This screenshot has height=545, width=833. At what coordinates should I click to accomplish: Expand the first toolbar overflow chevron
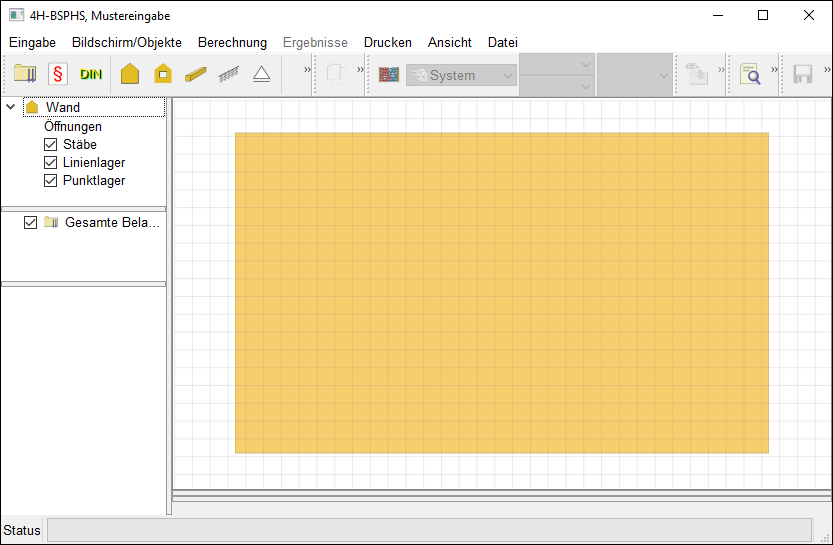(308, 69)
